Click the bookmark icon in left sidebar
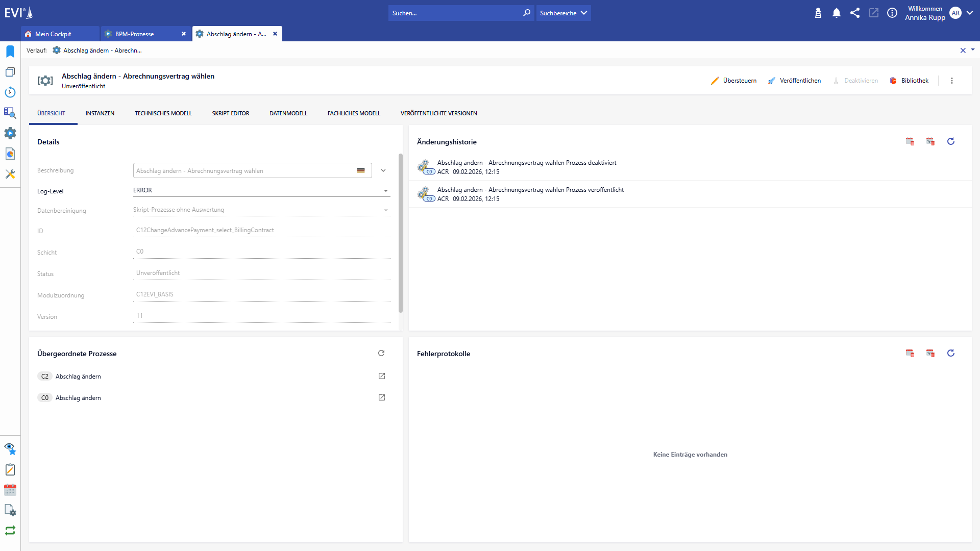 pos(10,52)
